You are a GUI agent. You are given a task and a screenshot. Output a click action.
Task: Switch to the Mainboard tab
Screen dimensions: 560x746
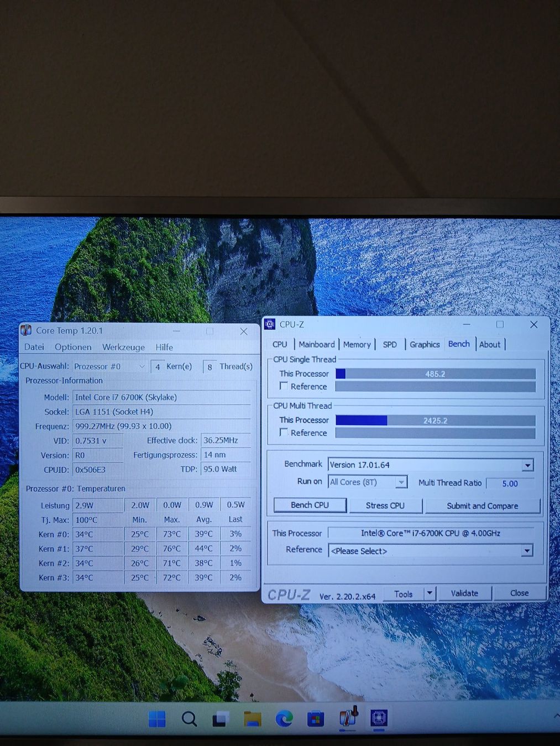coord(316,344)
